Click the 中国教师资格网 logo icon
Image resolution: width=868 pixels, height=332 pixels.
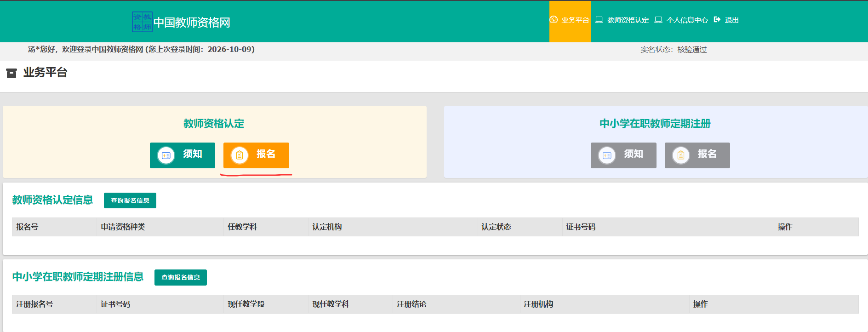click(142, 22)
